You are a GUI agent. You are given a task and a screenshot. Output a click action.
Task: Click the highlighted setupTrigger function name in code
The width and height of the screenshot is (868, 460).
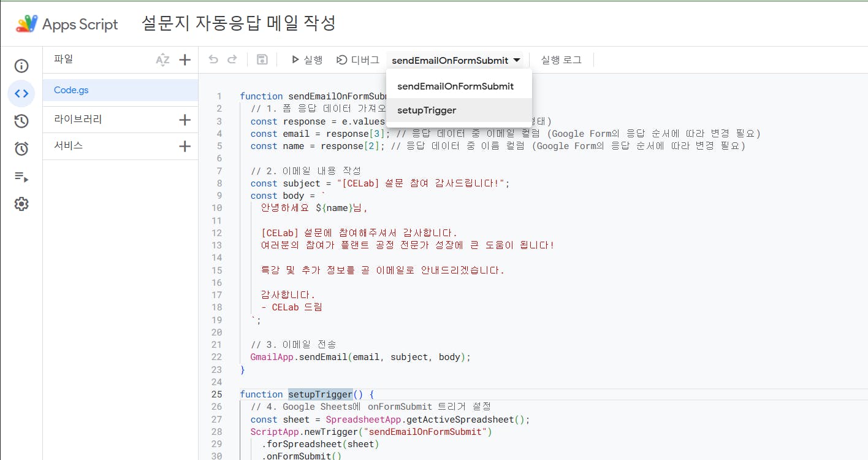[321, 394]
